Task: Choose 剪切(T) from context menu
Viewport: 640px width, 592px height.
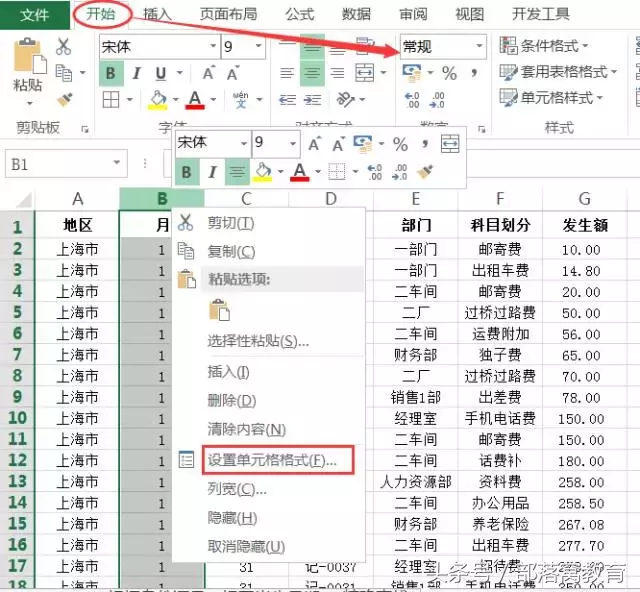Action: [x=269, y=223]
